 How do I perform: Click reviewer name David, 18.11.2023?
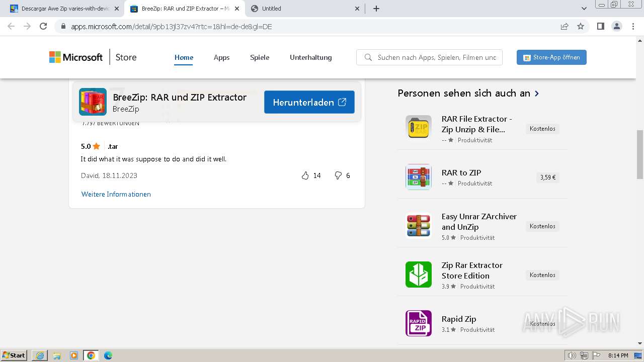coord(109,175)
